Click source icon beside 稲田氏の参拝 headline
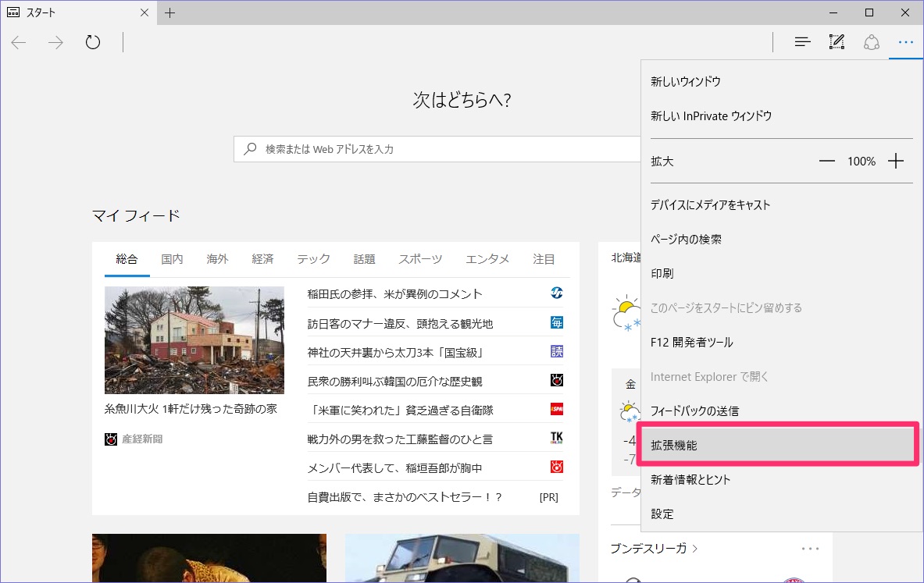924x583 pixels. 557,293
